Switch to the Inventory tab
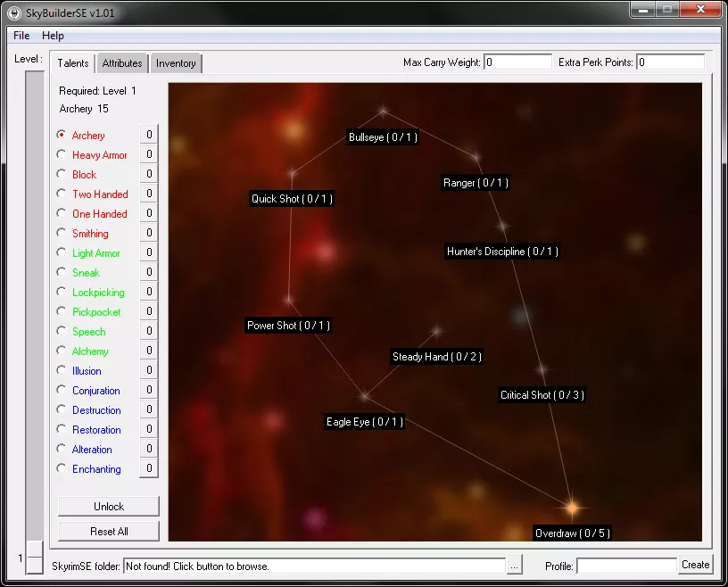The width and height of the screenshot is (728, 587). click(x=176, y=63)
